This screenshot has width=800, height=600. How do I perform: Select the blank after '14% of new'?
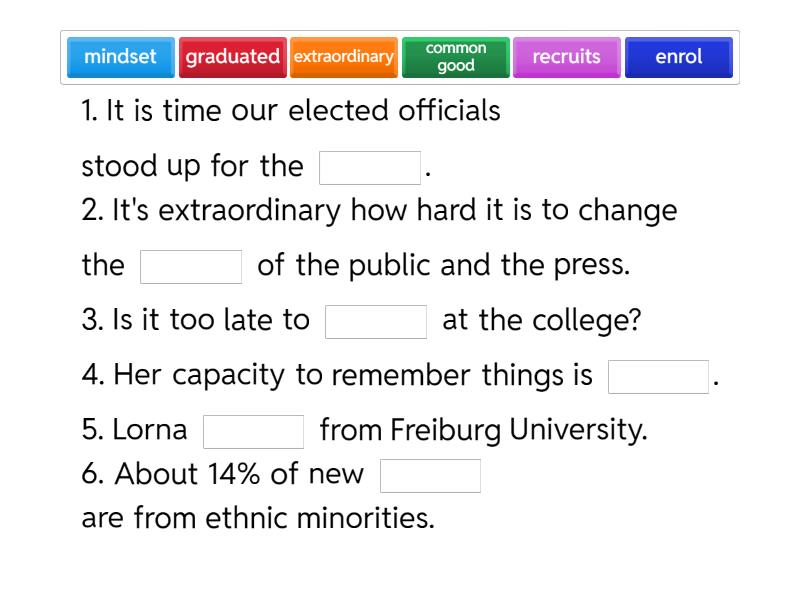(x=430, y=476)
